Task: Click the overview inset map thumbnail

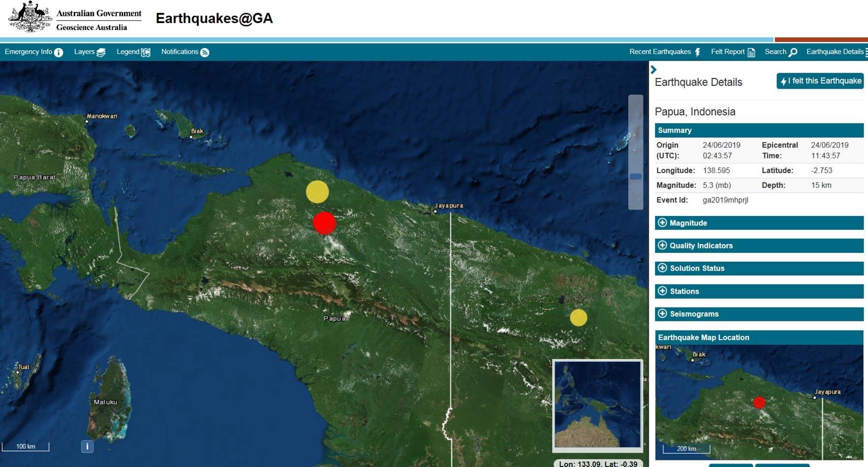Action: (x=598, y=405)
